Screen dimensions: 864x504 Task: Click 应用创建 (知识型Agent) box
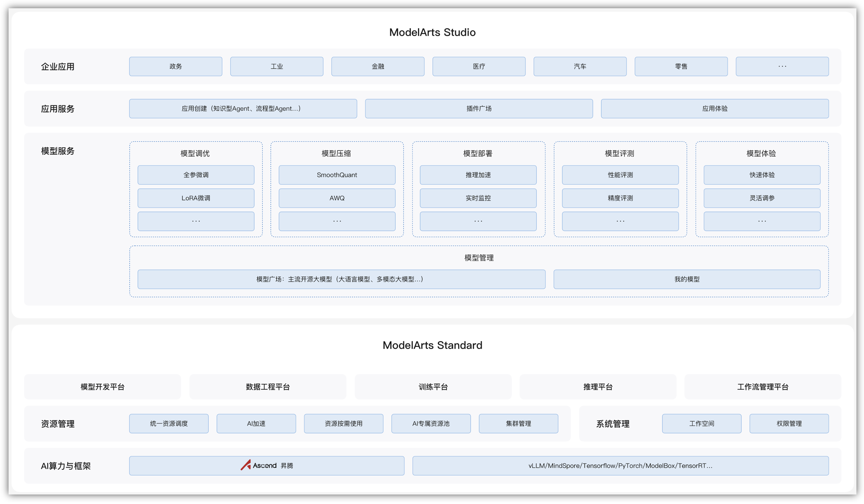point(243,109)
